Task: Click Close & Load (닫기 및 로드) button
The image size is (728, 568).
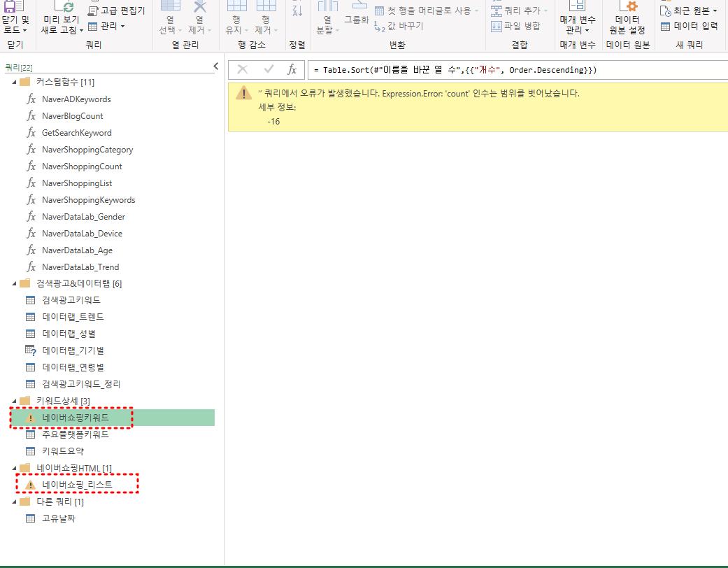Action: (15, 21)
